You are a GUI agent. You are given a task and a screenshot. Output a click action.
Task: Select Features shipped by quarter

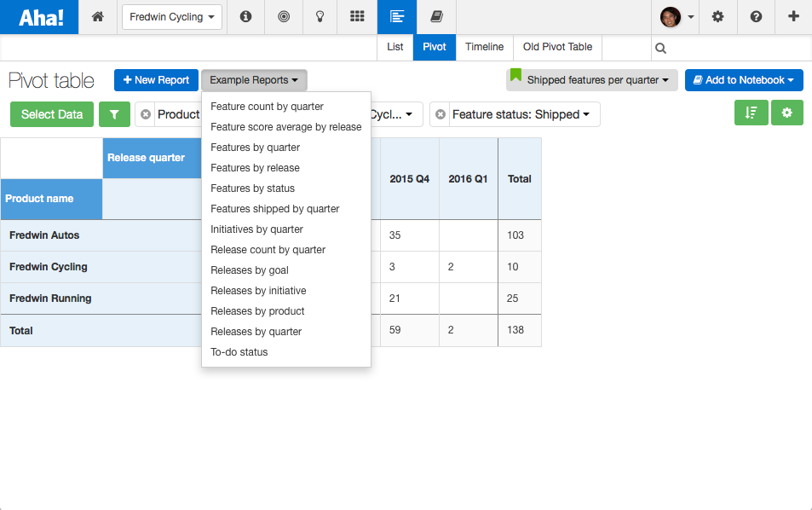[x=285, y=209]
